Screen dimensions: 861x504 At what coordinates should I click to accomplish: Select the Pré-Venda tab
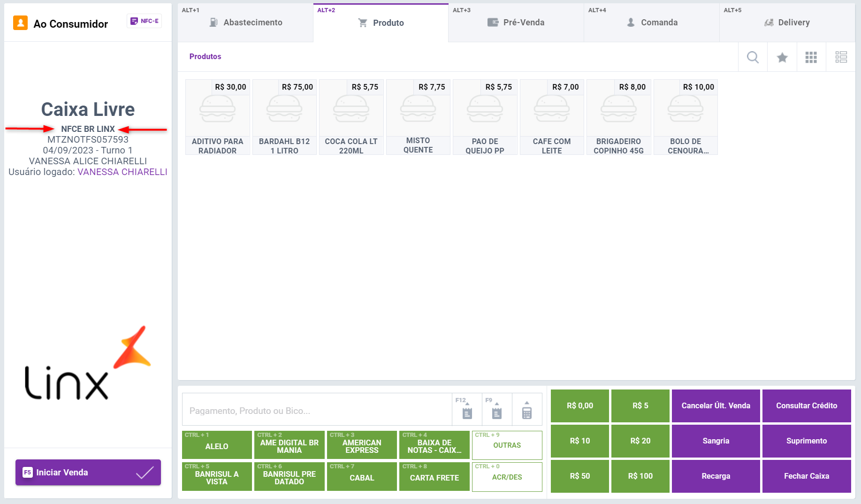coord(516,23)
